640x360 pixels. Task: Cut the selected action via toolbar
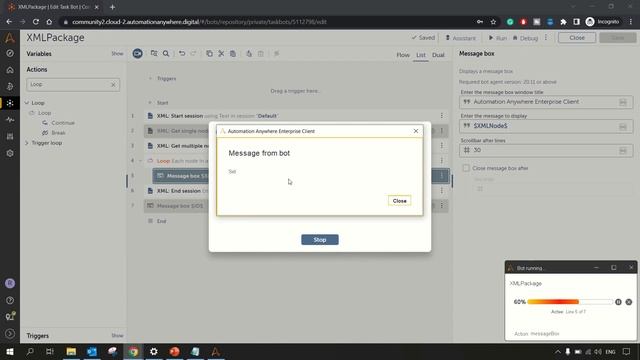pyautogui.click(x=221, y=53)
